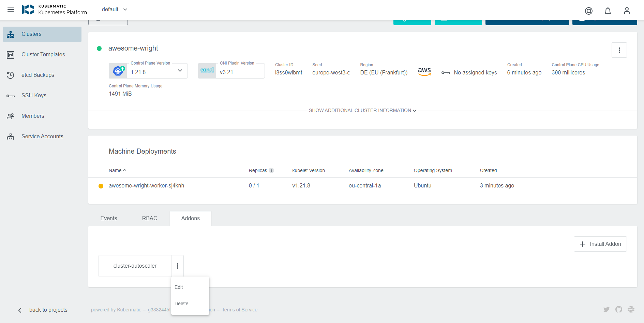
Task: Click the Install Addon button
Action: (600, 244)
